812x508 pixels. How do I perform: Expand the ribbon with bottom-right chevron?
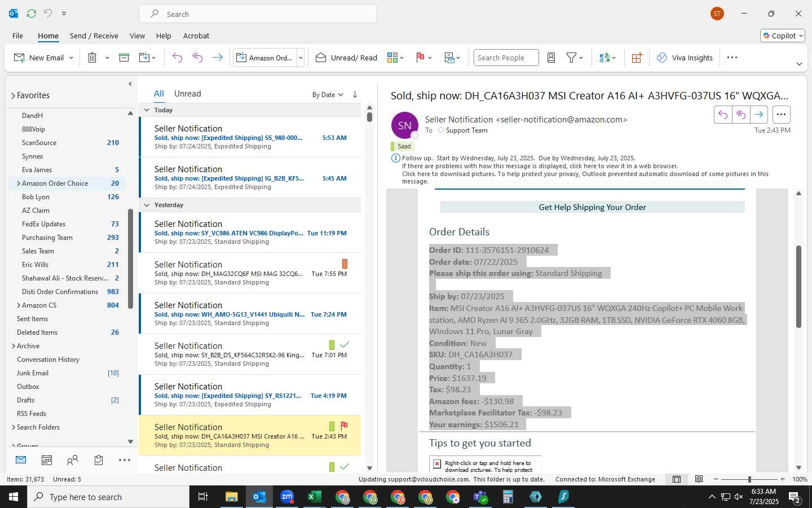coord(799,64)
